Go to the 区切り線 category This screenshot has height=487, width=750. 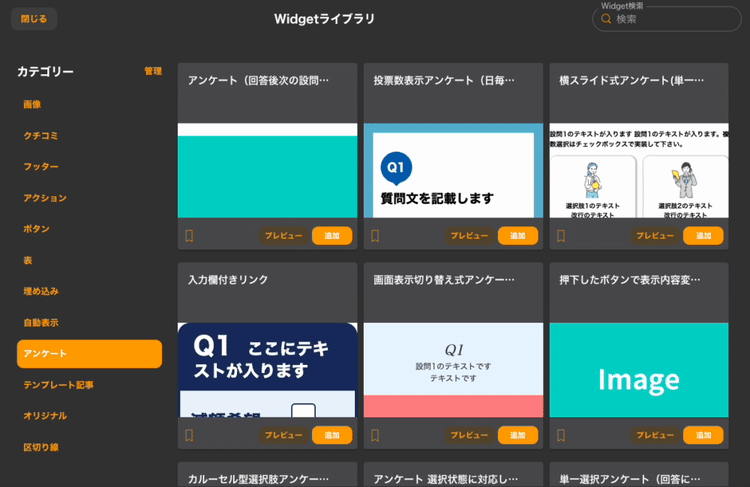pos(41,447)
